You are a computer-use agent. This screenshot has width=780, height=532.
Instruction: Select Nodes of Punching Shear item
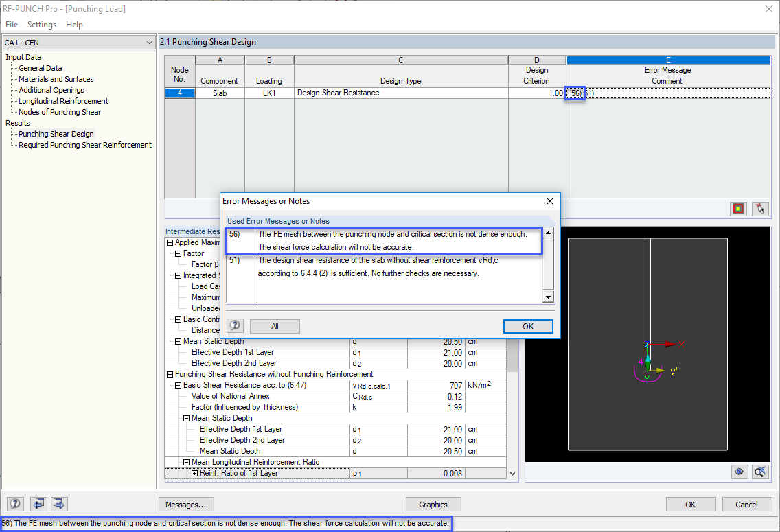pyautogui.click(x=60, y=112)
